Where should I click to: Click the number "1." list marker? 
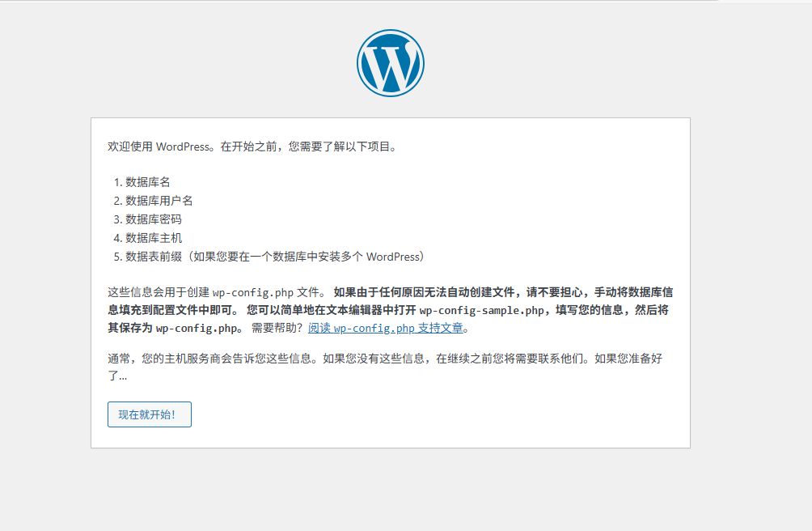117,182
